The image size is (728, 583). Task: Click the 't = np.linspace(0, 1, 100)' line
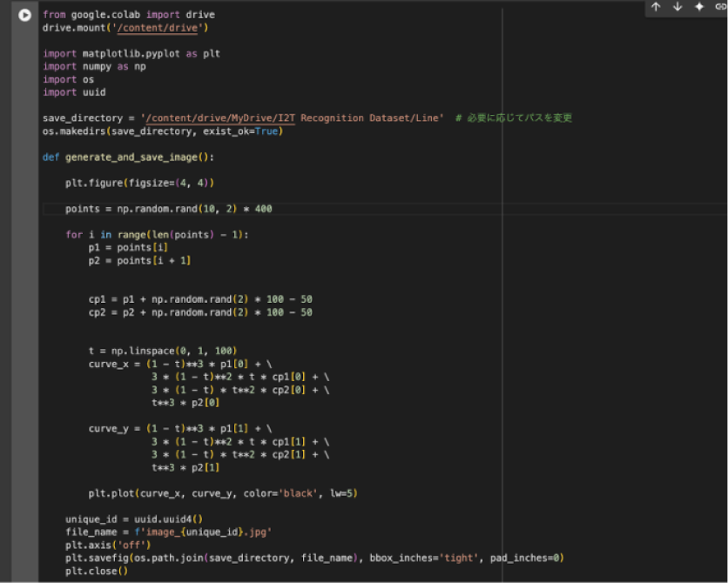163,351
